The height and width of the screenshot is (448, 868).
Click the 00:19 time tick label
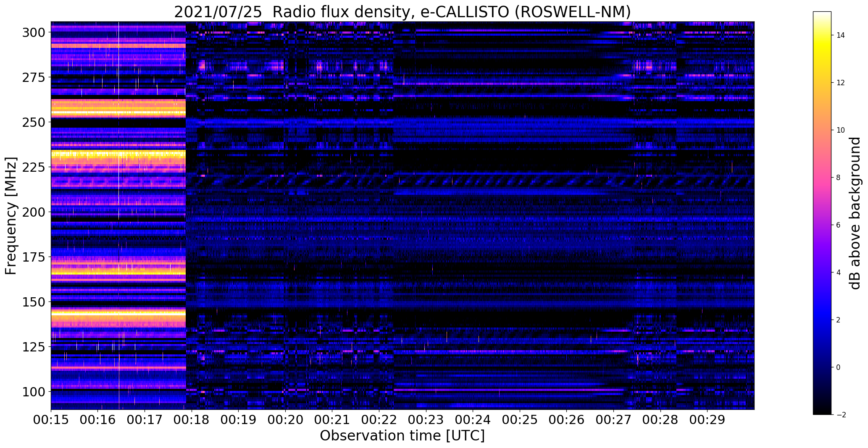point(238,419)
